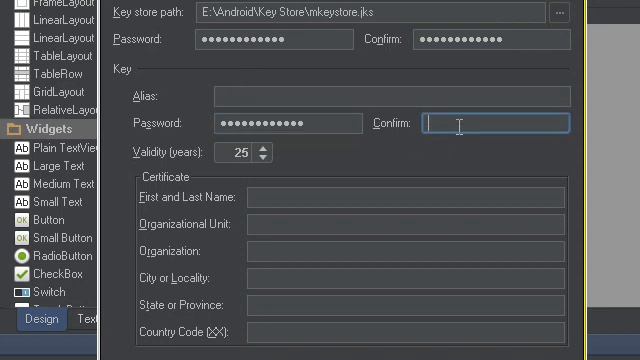
Task: Select the Button widget icon
Action: 22,220
